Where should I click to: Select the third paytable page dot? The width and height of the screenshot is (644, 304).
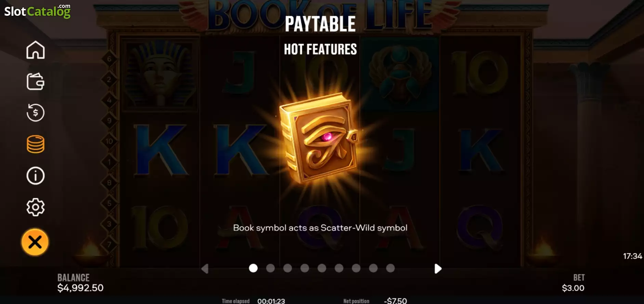tap(287, 268)
